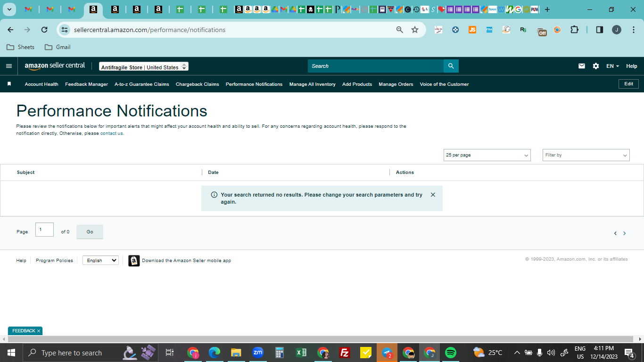This screenshot has height=362, width=644.
Task: Open the Sheets bookmarks folder
Action: [20, 47]
